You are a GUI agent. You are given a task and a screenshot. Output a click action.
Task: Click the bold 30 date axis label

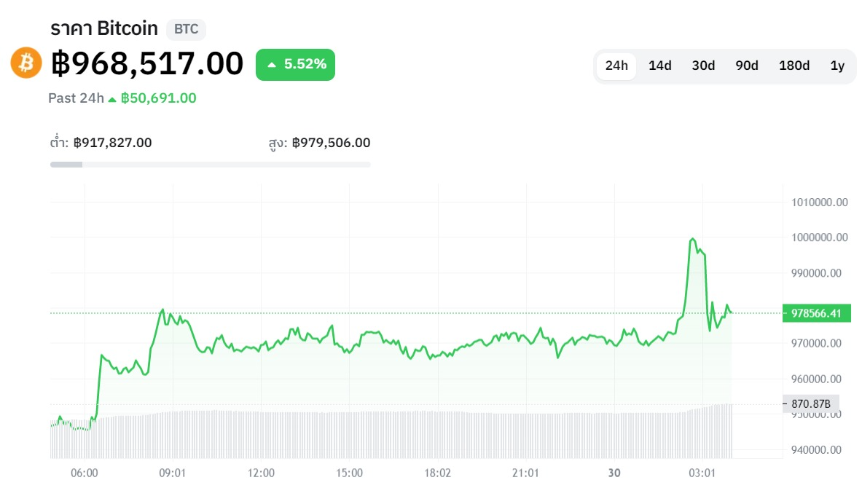pos(614,473)
